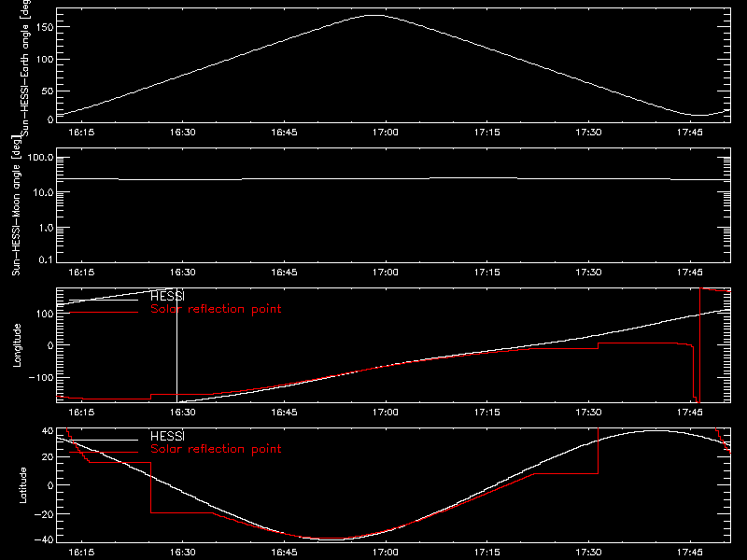Click 17:00 time label under Latitude plot
747x560 pixels.
coord(386,553)
